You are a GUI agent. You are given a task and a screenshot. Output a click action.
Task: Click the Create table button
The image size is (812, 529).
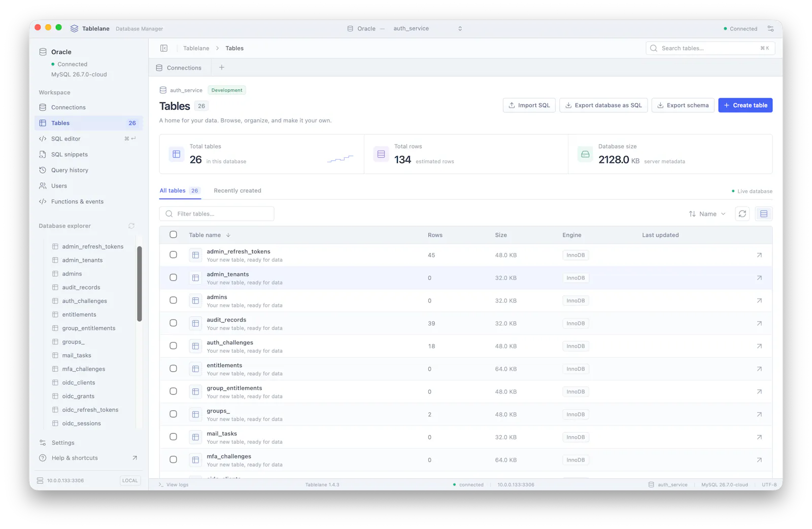[745, 105]
